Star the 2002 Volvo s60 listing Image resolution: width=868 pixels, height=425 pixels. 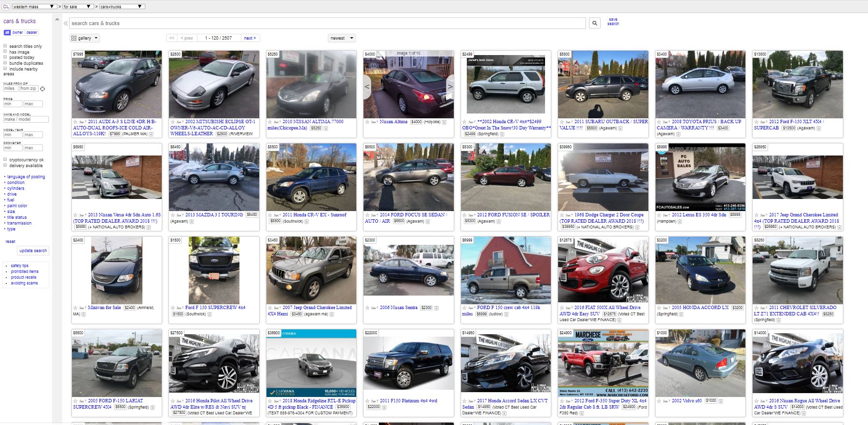659,401
